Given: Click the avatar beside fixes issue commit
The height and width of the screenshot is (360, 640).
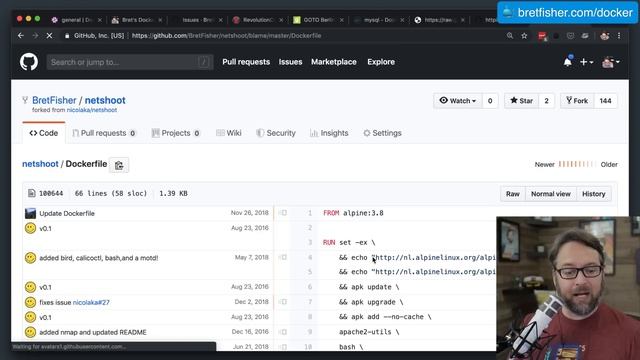Looking at the screenshot, I should [30, 302].
